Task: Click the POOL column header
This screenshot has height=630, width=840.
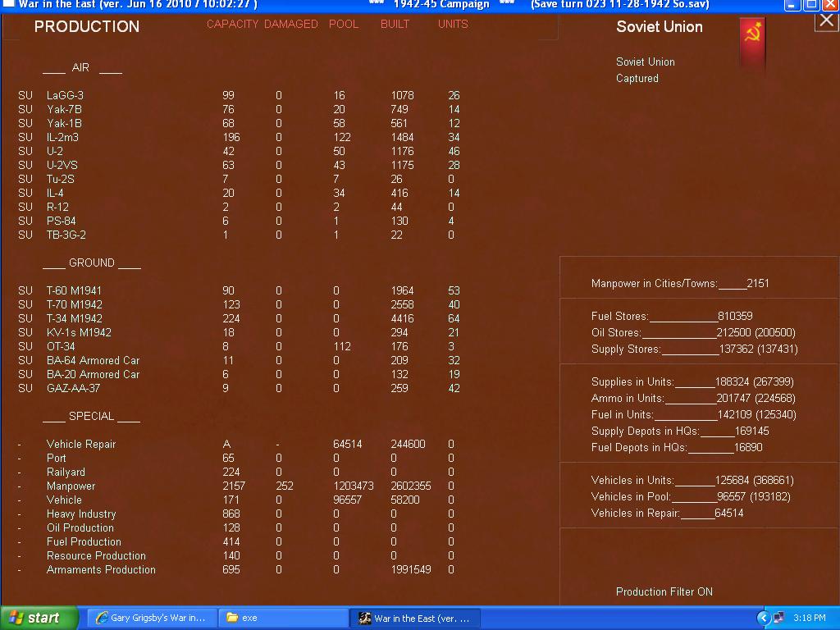Action: click(x=344, y=24)
